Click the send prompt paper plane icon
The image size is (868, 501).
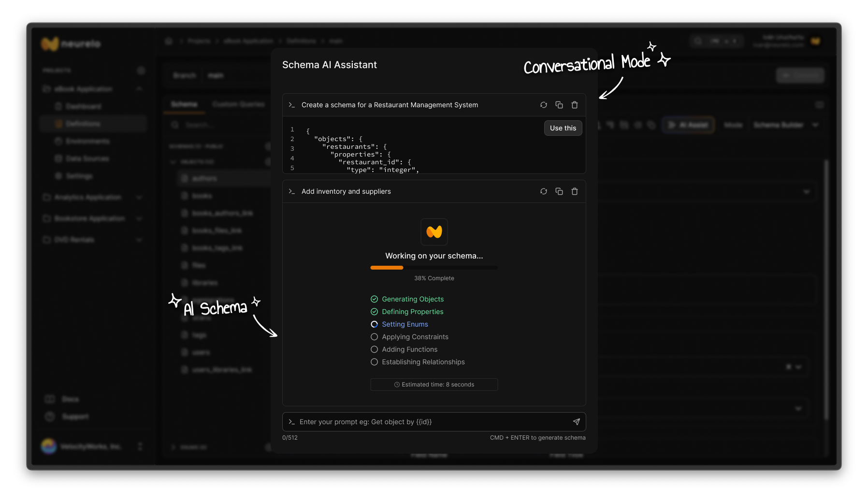click(x=577, y=422)
